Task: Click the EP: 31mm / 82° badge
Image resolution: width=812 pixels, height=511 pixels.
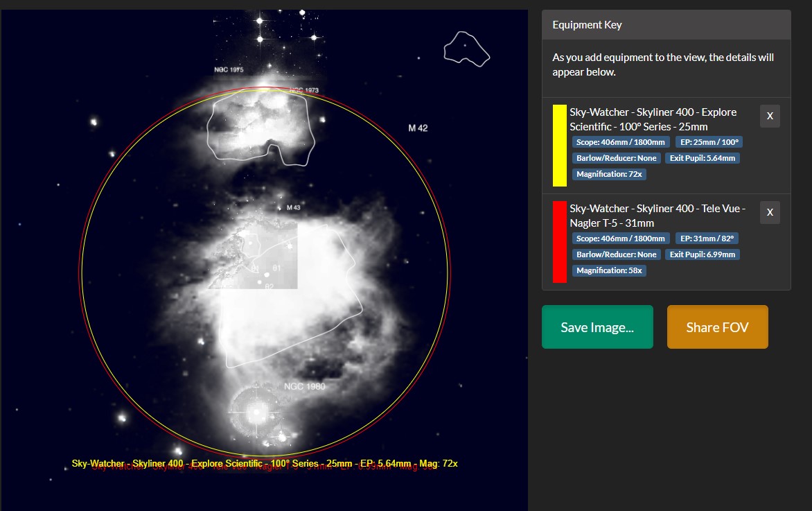Action: click(x=707, y=239)
